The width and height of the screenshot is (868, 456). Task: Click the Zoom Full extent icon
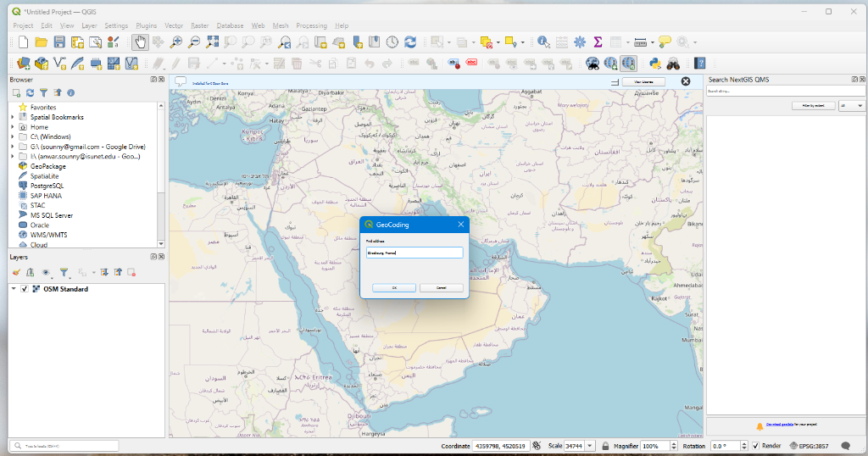[x=212, y=42]
